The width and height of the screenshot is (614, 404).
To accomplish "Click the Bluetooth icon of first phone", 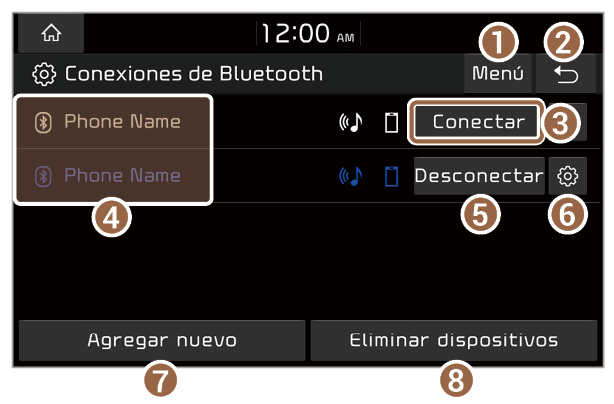I will pos(43,123).
